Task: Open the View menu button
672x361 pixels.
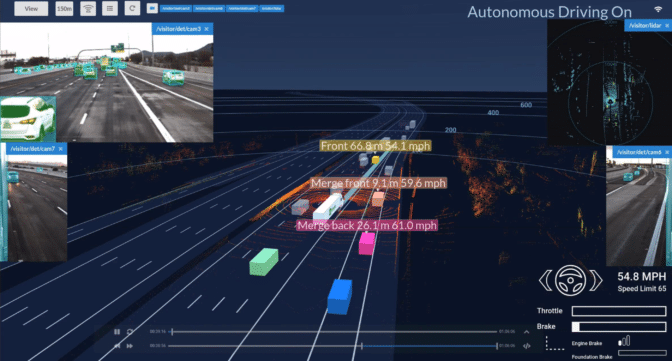Action: (x=31, y=9)
